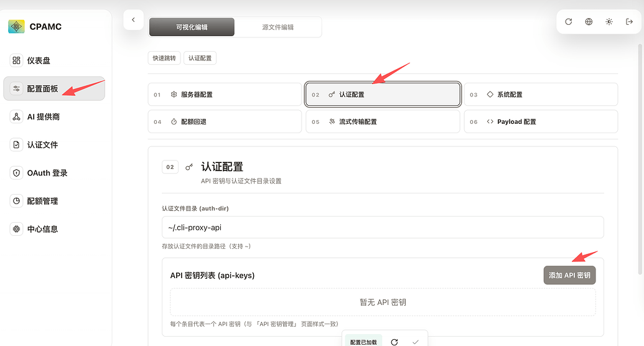Click the 添加 API 密钥 button
The image size is (644, 346).
tap(569, 275)
